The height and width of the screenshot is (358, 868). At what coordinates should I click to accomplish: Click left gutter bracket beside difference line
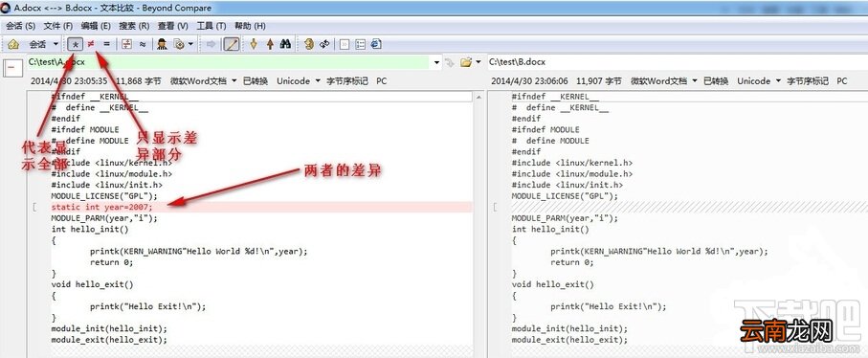[34, 207]
